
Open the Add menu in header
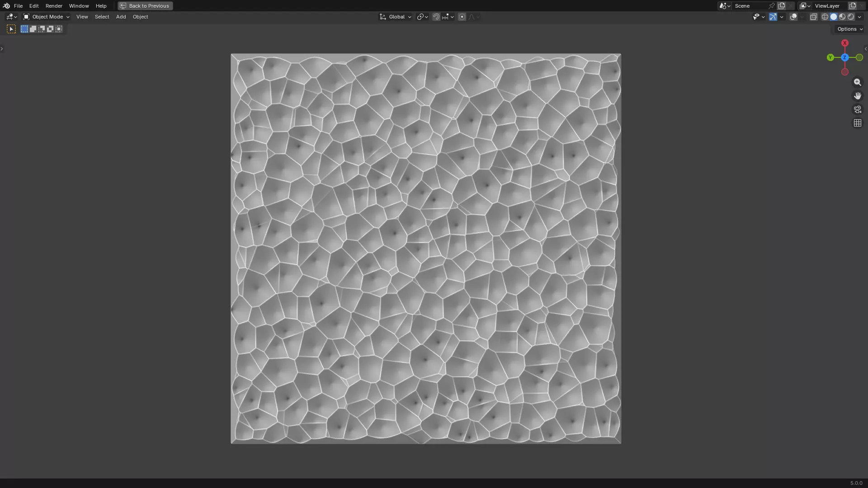121,17
